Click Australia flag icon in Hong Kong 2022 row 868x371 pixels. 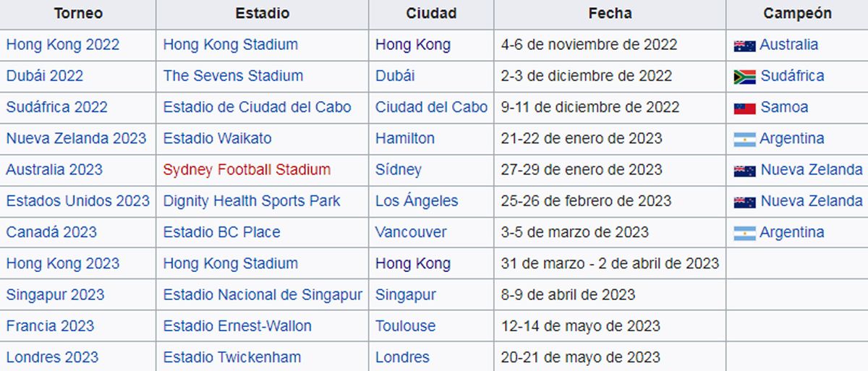pyautogui.click(x=744, y=45)
